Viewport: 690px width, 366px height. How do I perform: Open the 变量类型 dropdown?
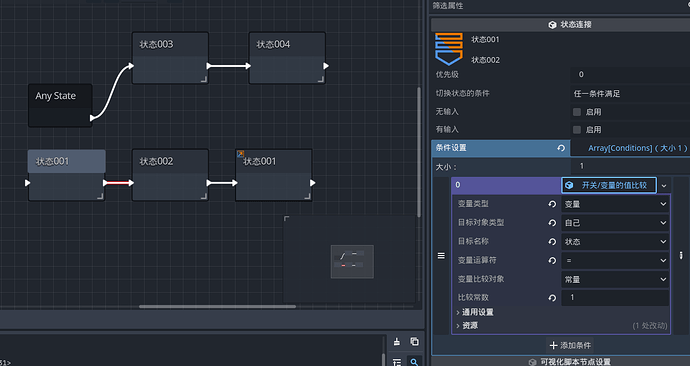(616, 204)
